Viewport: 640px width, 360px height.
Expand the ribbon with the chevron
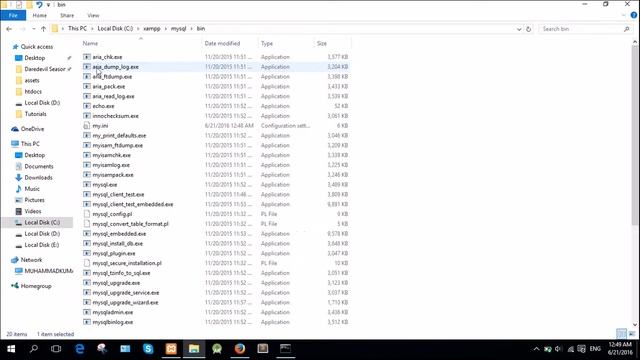point(623,16)
